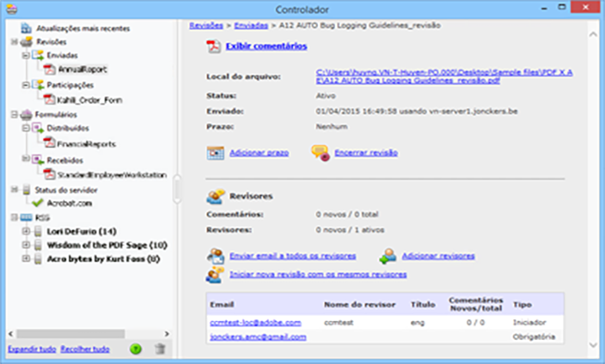Click Iniciar nova revisão com os mesmos revisores

click(318, 275)
